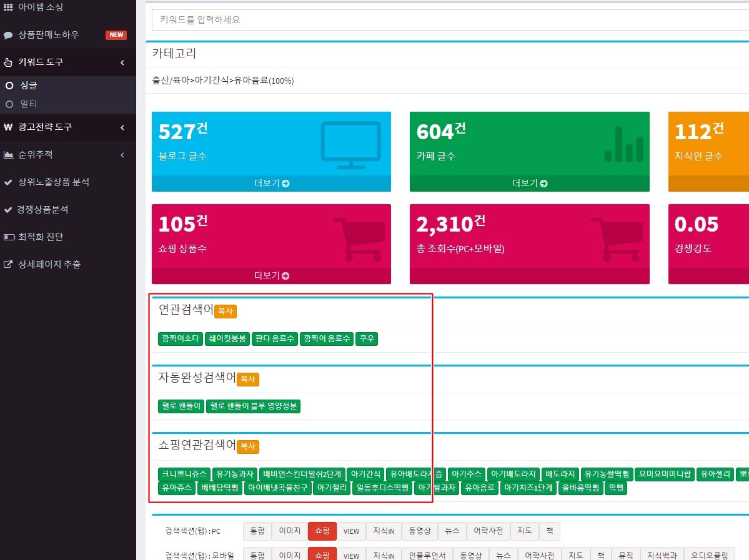Click the 요미요미미니팝 keyword tag
749x560 pixels.
click(665, 474)
